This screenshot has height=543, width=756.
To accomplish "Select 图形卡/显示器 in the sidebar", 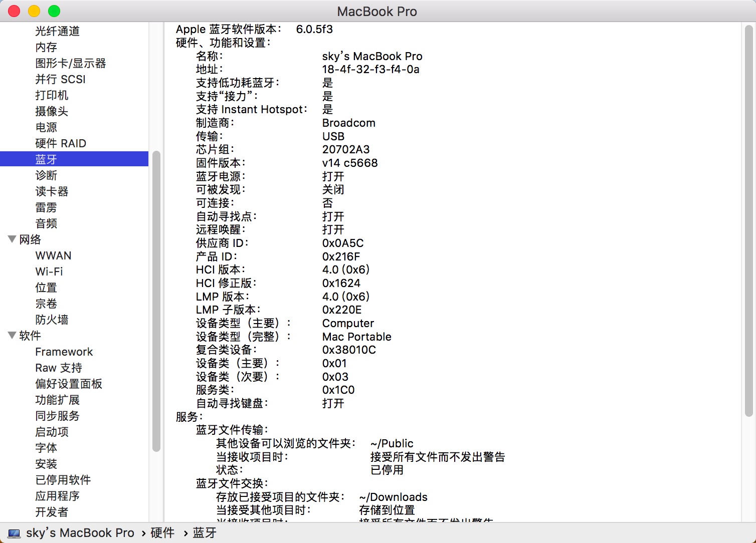I will [x=71, y=63].
